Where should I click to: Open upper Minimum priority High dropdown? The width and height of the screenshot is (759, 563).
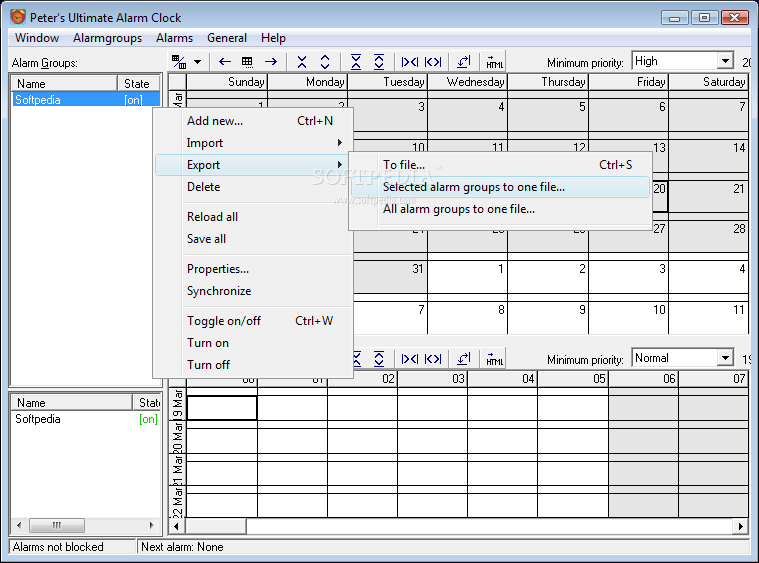click(725, 61)
